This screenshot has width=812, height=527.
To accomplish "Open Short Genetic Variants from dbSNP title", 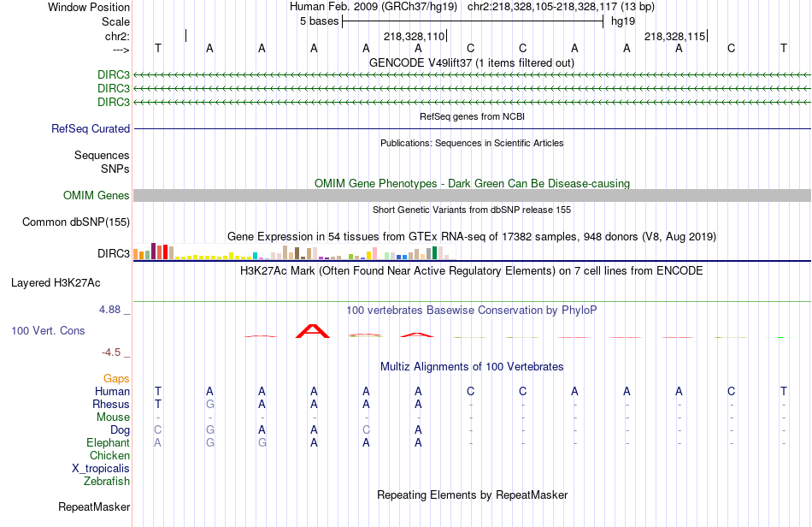I will click(x=472, y=210).
